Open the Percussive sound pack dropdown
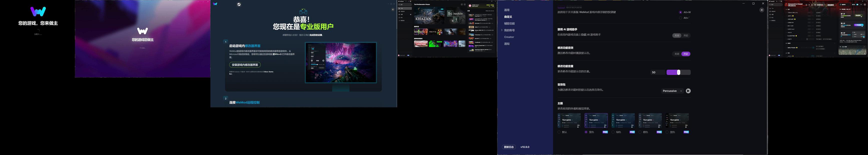This screenshot has width=868, height=155. click(x=672, y=91)
